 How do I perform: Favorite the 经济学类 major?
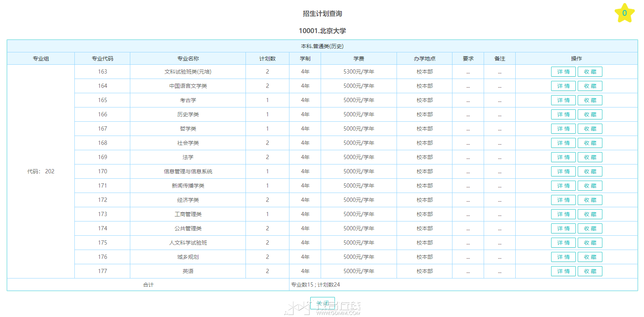[x=590, y=200]
